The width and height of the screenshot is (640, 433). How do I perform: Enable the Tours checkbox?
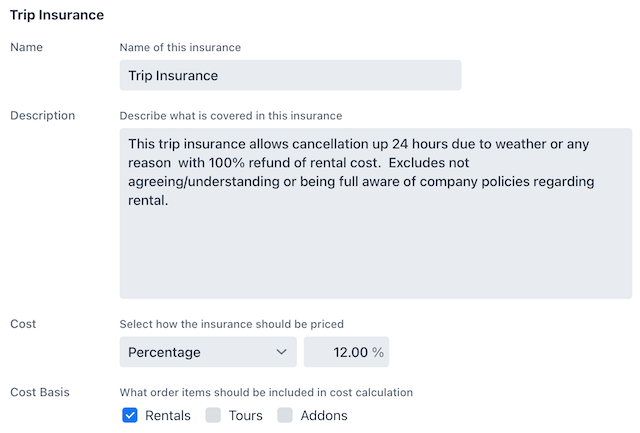213,415
